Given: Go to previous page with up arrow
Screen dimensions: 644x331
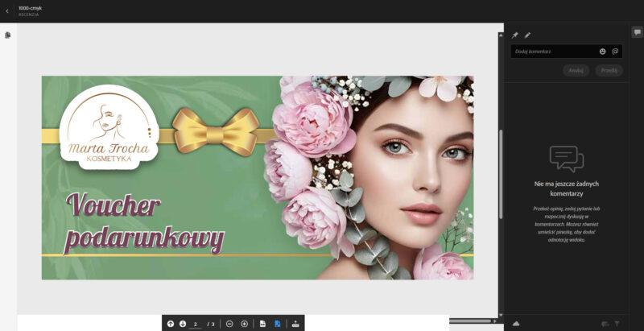Looking at the screenshot, I should click(x=171, y=324).
